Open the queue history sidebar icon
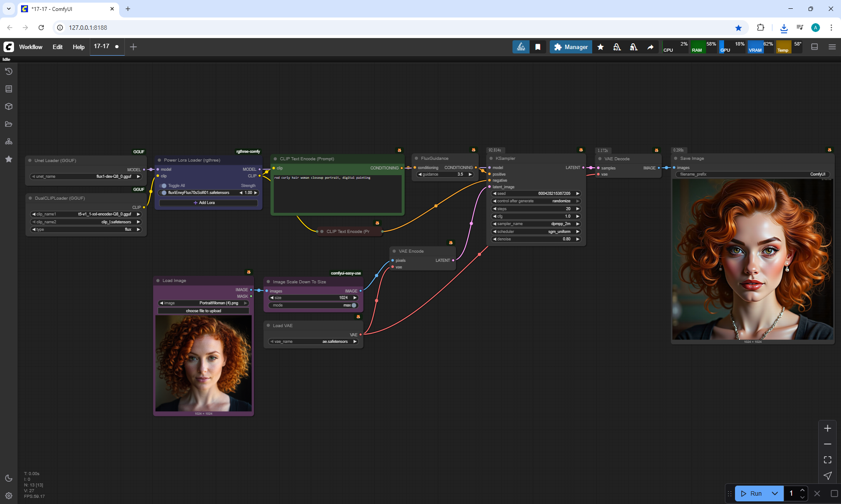The image size is (841, 504). click(x=9, y=71)
